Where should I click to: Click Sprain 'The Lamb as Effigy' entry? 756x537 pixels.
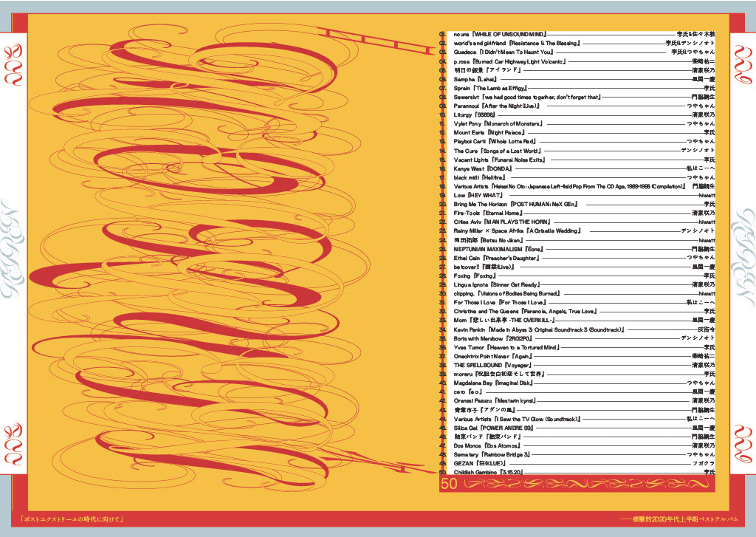pyautogui.click(x=577, y=88)
